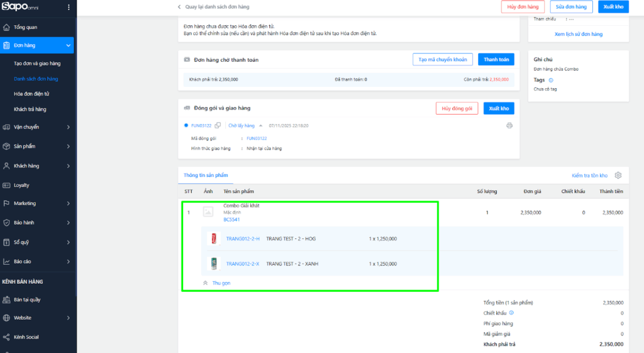Open product table settings gear icon

618,176
